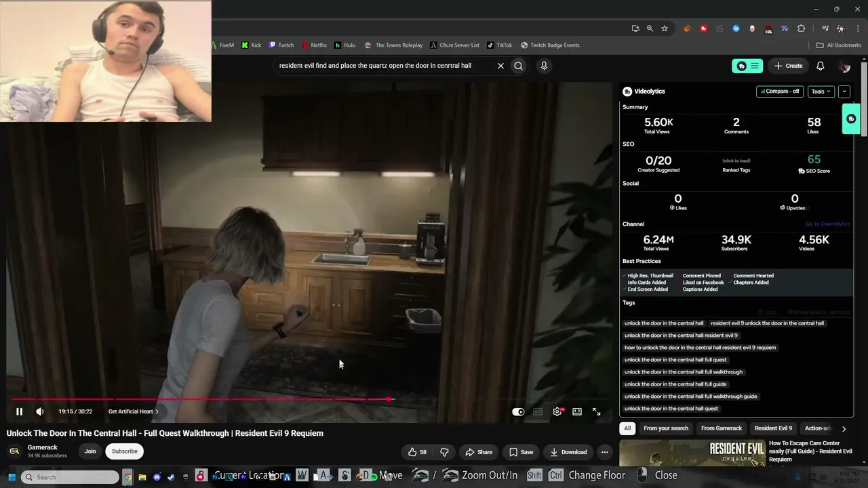Open the Twitch bookmark
This screenshot has height=488, width=868.
(x=281, y=45)
